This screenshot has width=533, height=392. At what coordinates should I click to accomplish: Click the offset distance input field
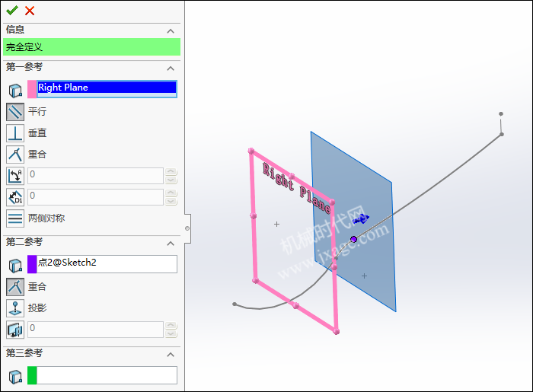95,197
